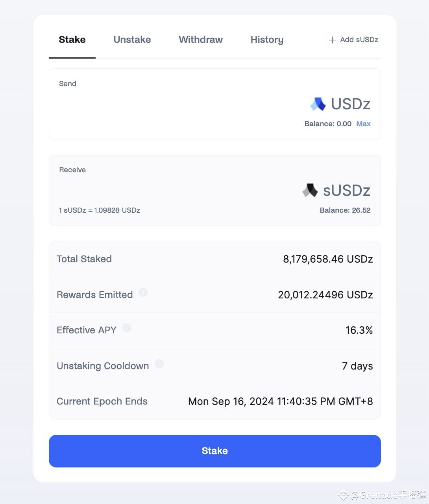Click the USDz token logo icon
This screenshot has width=429, height=504.
click(x=318, y=104)
